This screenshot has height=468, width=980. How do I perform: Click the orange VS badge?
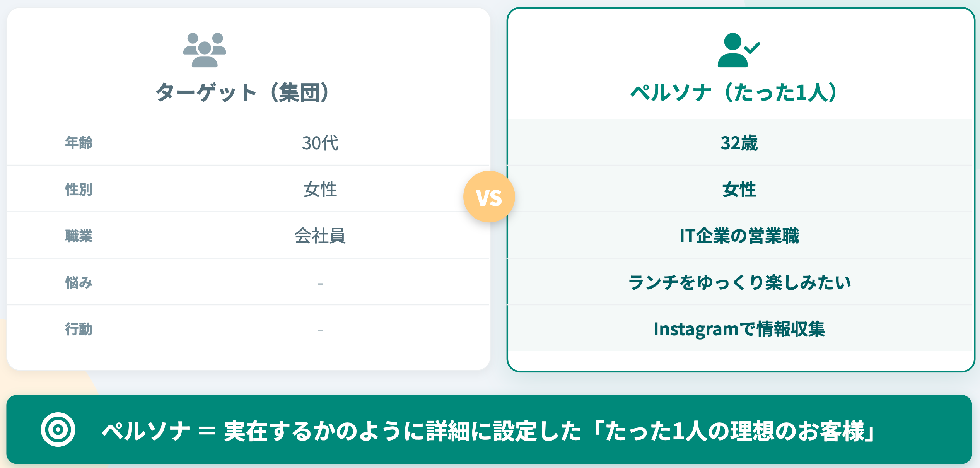tap(489, 197)
